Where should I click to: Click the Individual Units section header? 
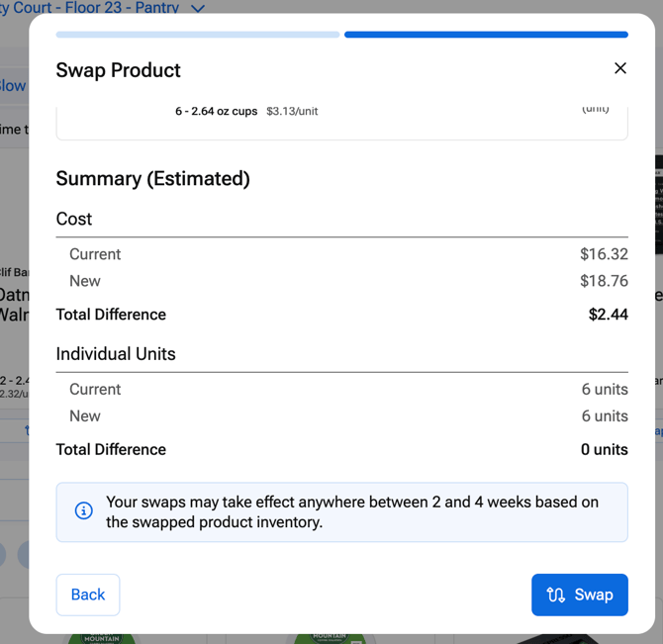coord(116,353)
